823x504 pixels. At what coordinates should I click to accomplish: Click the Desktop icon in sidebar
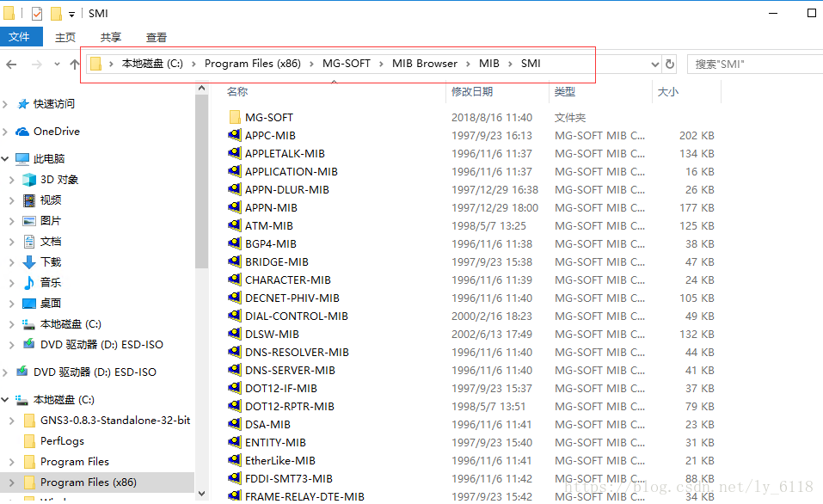(29, 304)
